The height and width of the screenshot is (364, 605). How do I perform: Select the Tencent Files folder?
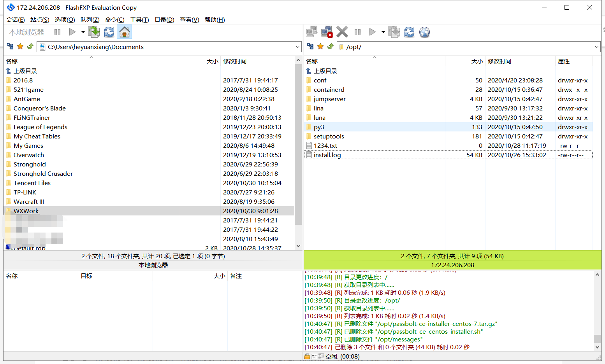click(149, 183)
